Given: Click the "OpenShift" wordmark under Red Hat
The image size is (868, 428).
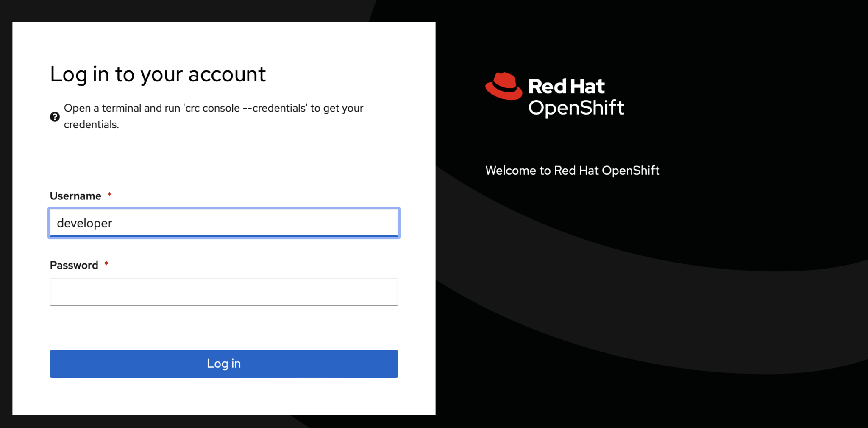Looking at the screenshot, I should 576,108.
